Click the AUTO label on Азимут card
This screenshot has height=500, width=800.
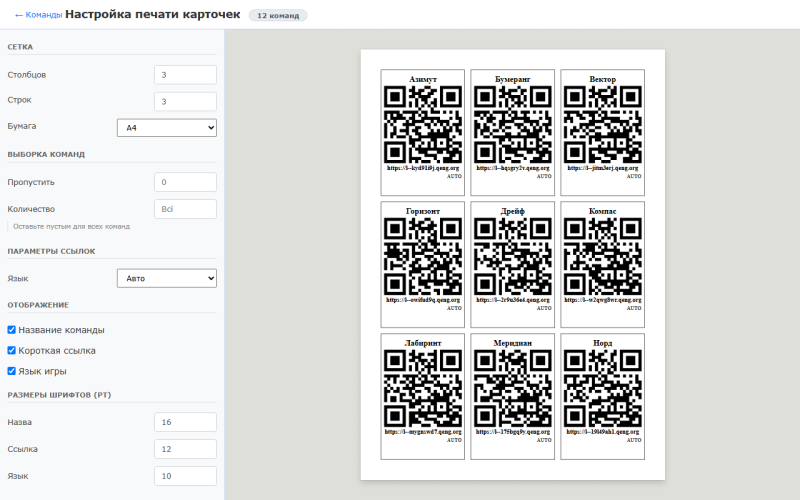click(x=454, y=176)
